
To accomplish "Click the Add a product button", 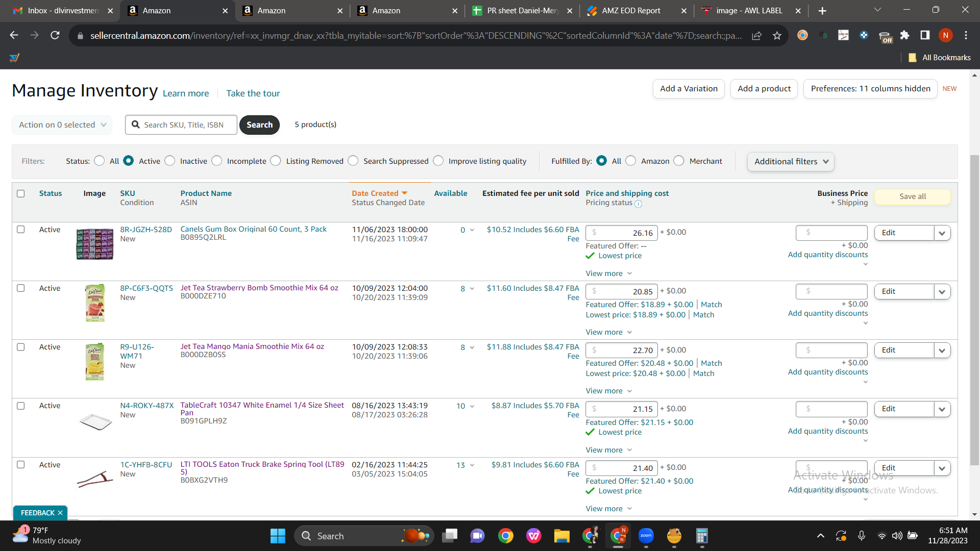I will [764, 89].
